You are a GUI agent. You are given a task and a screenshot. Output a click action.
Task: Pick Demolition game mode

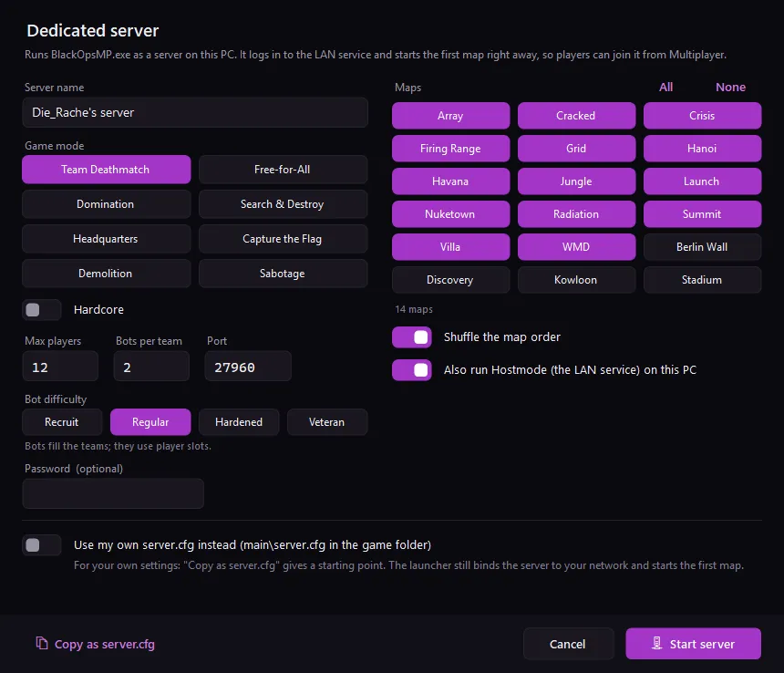pos(106,274)
